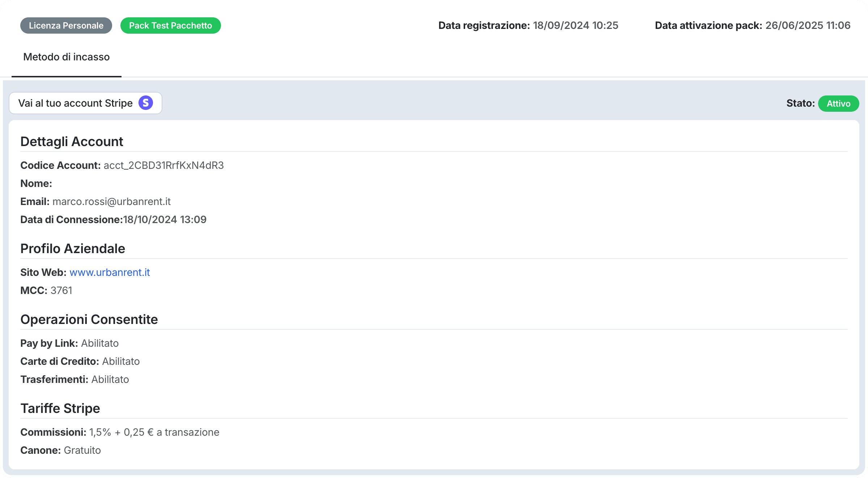Open the www.urbanrent.it website link
Image resolution: width=868 pixels, height=478 pixels.
[110, 272]
